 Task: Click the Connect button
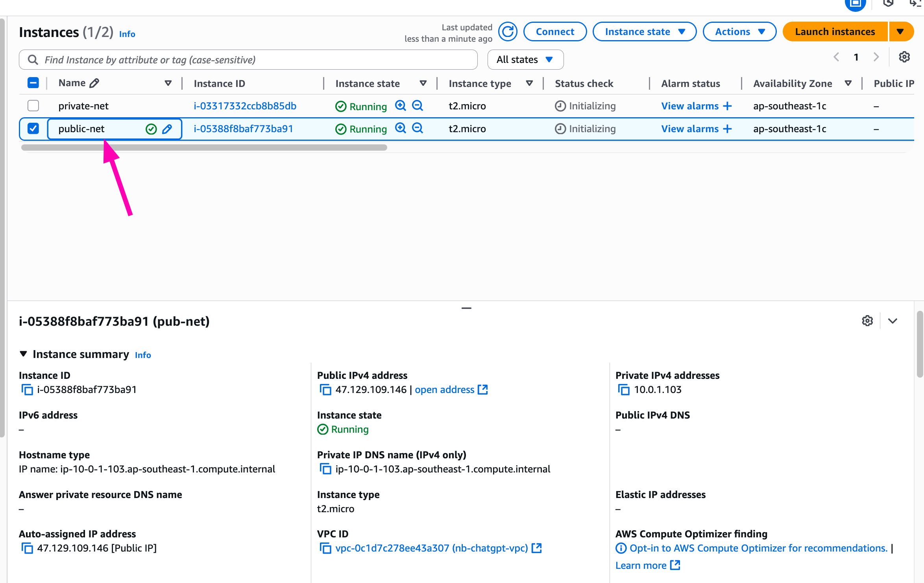coord(554,31)
